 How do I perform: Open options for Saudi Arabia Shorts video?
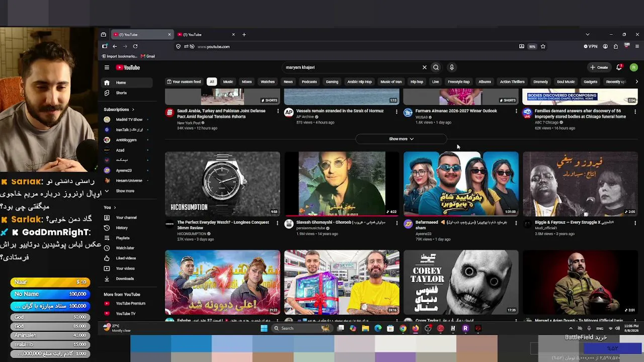[277, 112]
